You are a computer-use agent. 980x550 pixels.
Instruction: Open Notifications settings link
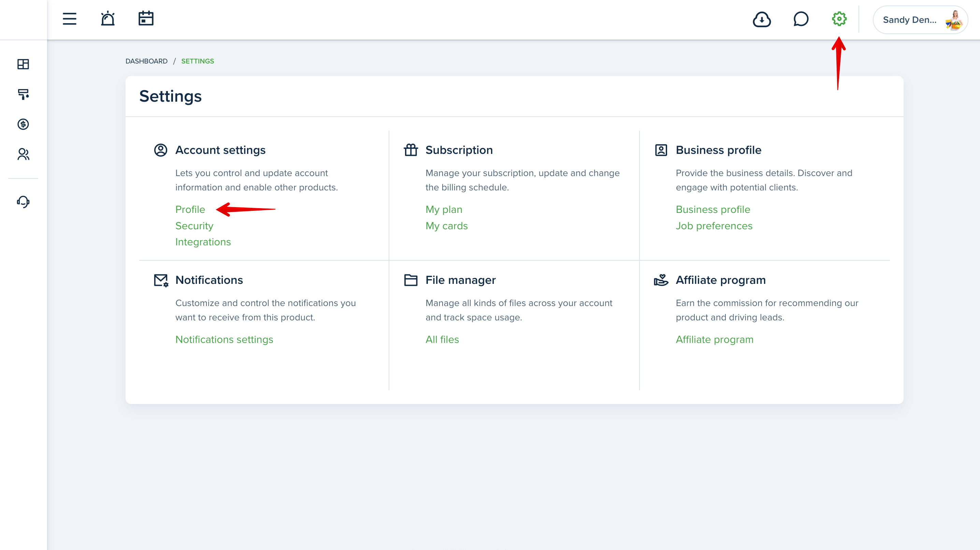(x=225, y=339)
